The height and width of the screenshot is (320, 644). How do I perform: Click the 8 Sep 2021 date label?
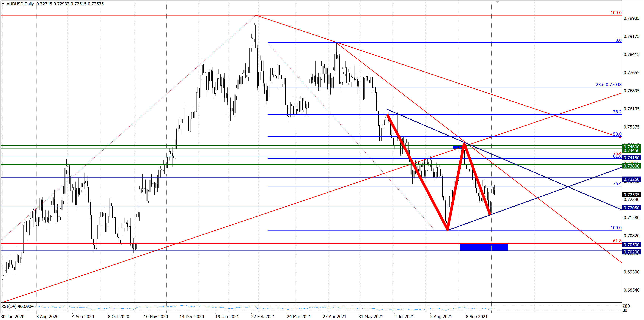(477, 316)
